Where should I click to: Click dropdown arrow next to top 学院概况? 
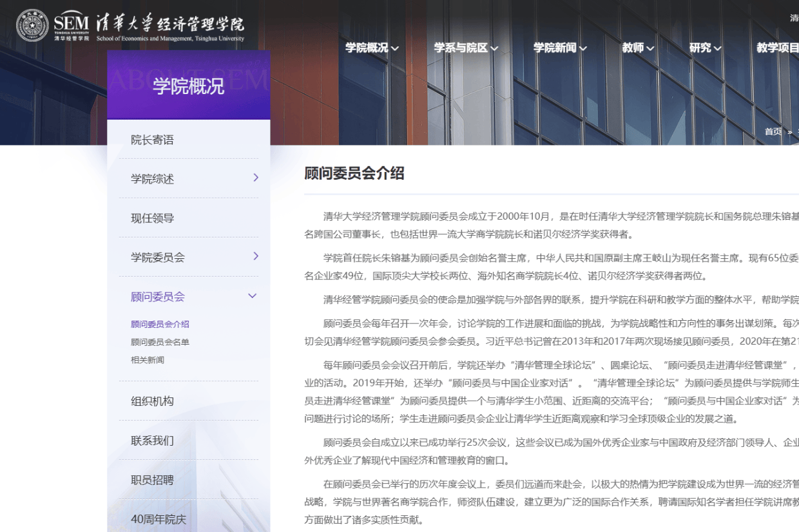(395, 48)
